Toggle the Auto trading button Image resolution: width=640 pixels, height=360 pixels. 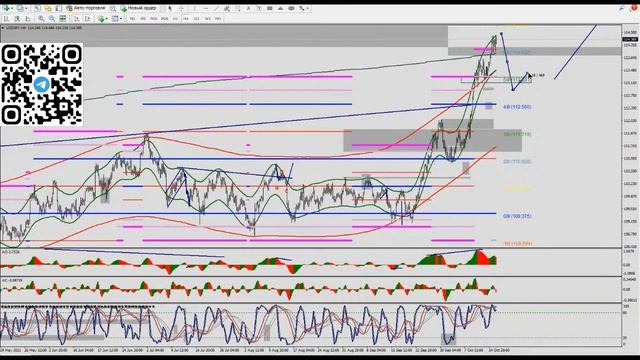(x=86, y=8)
